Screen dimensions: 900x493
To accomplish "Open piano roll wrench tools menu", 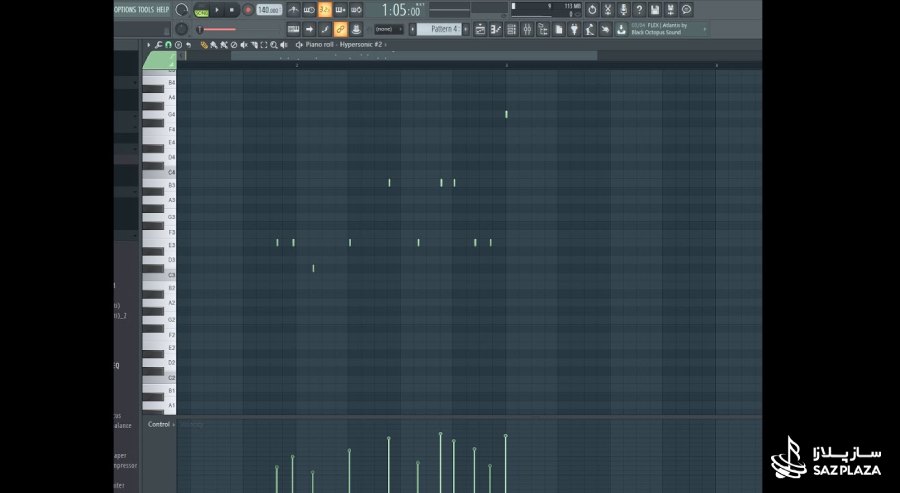I will tap(158, 45).
